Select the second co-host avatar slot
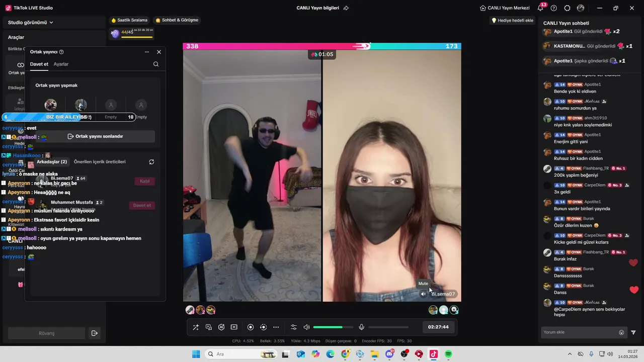 (x=80, y=105)
